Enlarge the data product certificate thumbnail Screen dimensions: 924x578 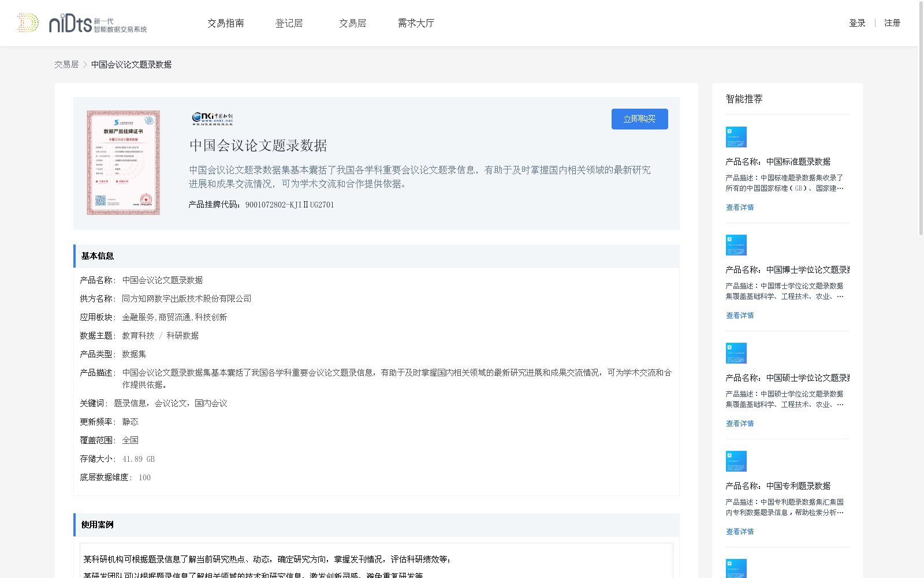[x=124, y=163]
